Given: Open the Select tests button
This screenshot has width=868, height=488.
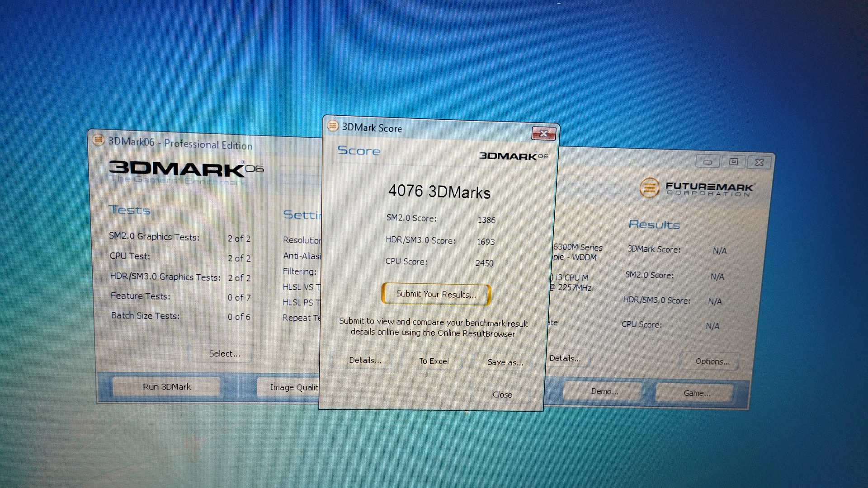Looking at the screenshot, I should (224, 353).
